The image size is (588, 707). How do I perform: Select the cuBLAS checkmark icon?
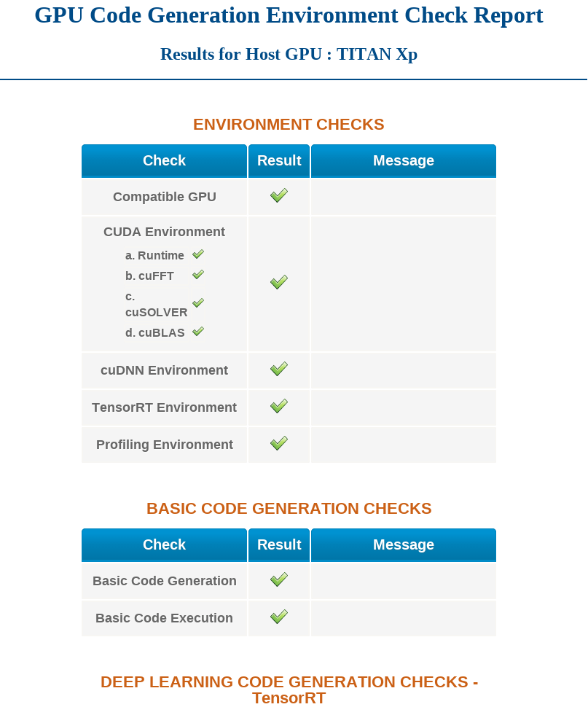[x=197, y=331]
